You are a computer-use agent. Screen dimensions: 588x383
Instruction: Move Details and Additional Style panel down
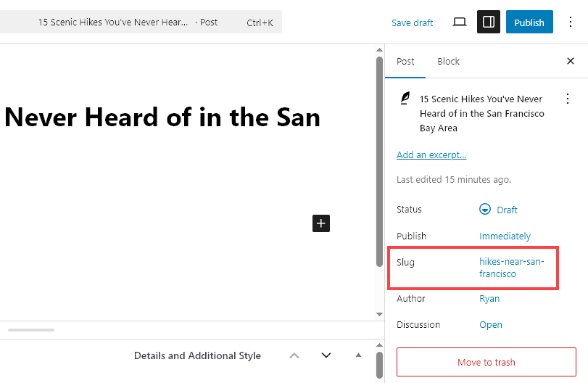326,355
